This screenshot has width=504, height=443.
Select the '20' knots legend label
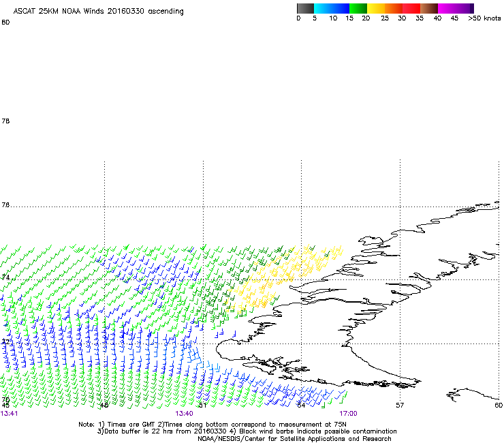[366, 18]
